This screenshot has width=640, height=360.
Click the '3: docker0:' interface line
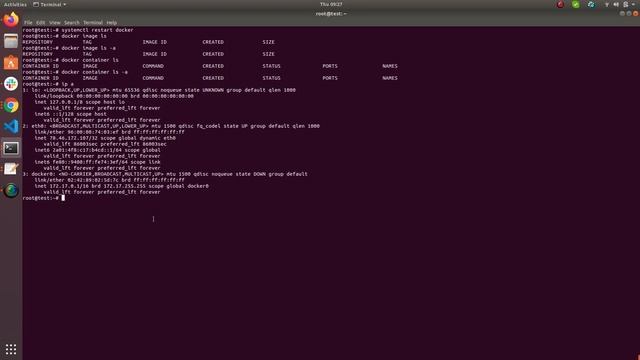pos(165,174)
